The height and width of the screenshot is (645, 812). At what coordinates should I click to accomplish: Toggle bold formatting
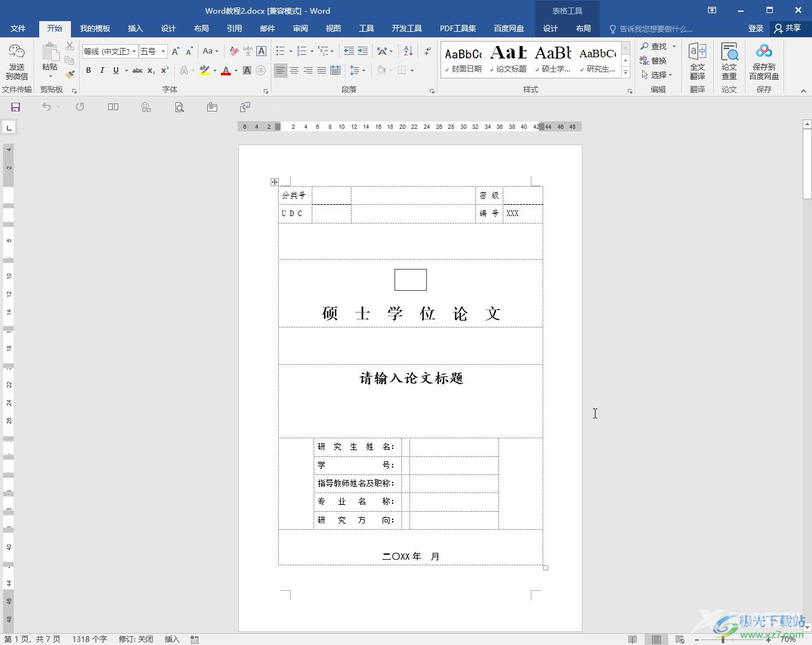[88, 70]
